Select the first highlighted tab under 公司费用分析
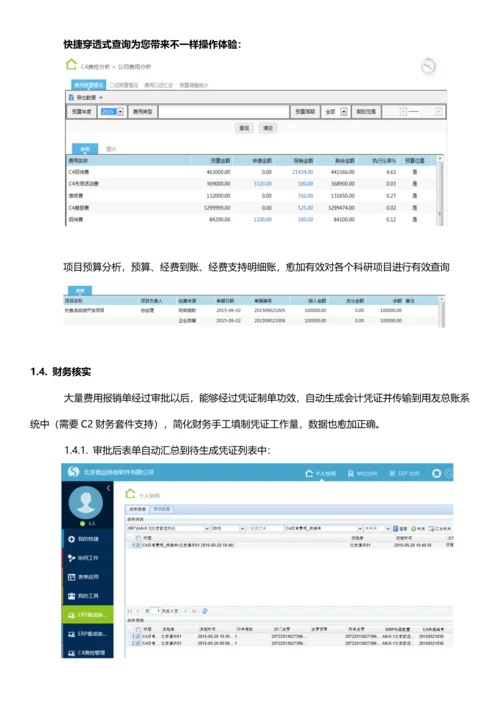 point(88,85)
